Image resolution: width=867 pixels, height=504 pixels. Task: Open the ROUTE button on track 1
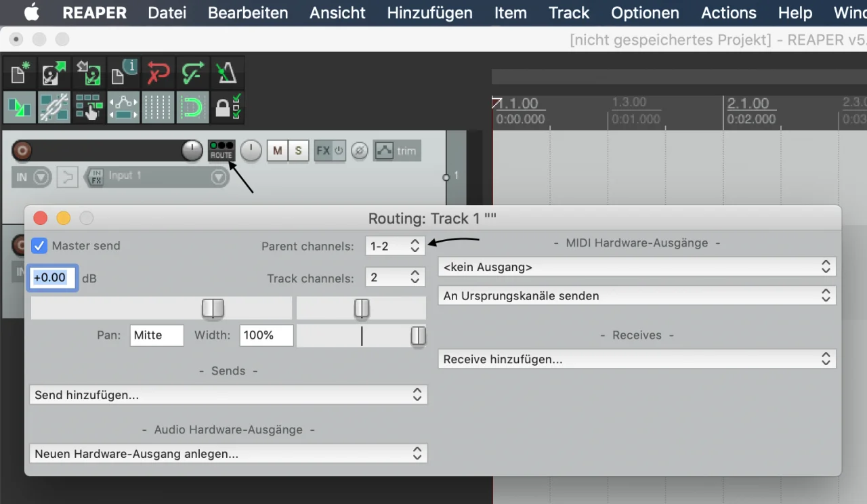[221, 150]
